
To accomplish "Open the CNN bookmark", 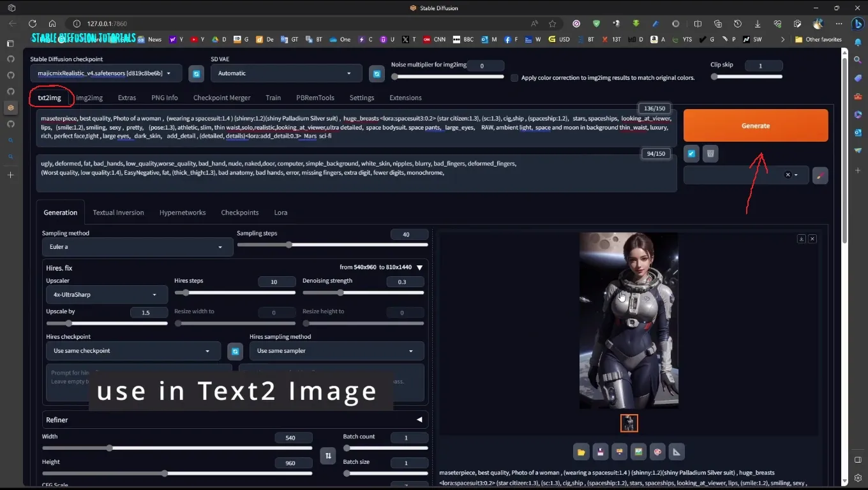I will coord(434,40).
